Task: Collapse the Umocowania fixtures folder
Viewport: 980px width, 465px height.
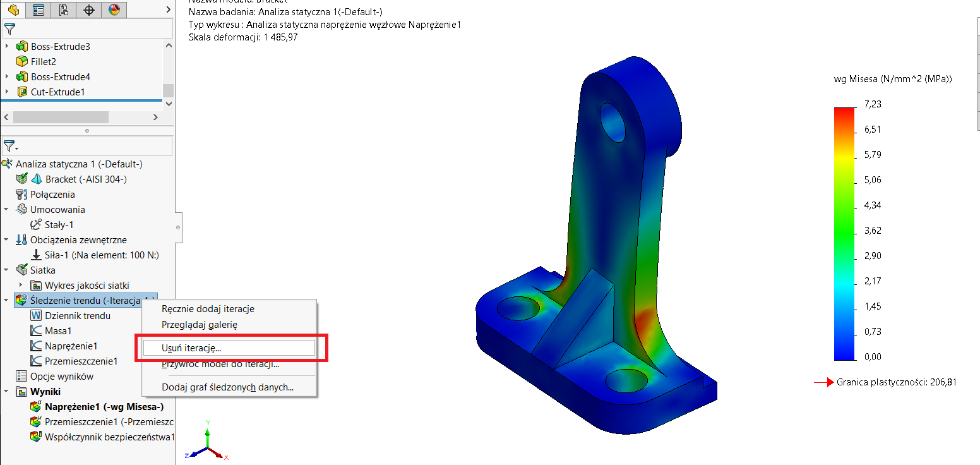Action: click(x=6, y=210)
